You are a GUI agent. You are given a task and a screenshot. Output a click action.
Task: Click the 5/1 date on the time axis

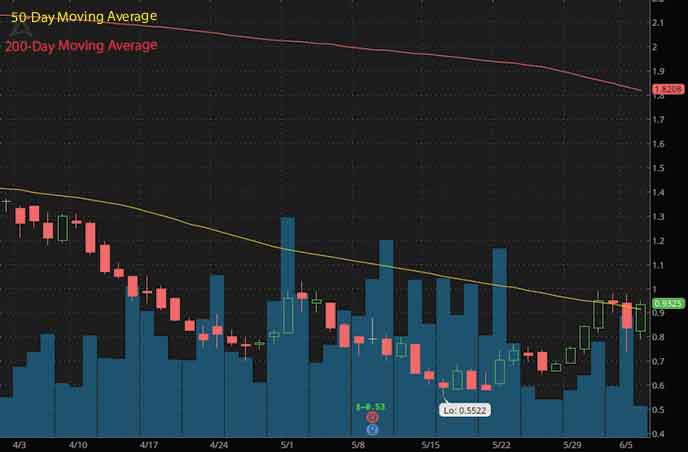tap(287, 445)
